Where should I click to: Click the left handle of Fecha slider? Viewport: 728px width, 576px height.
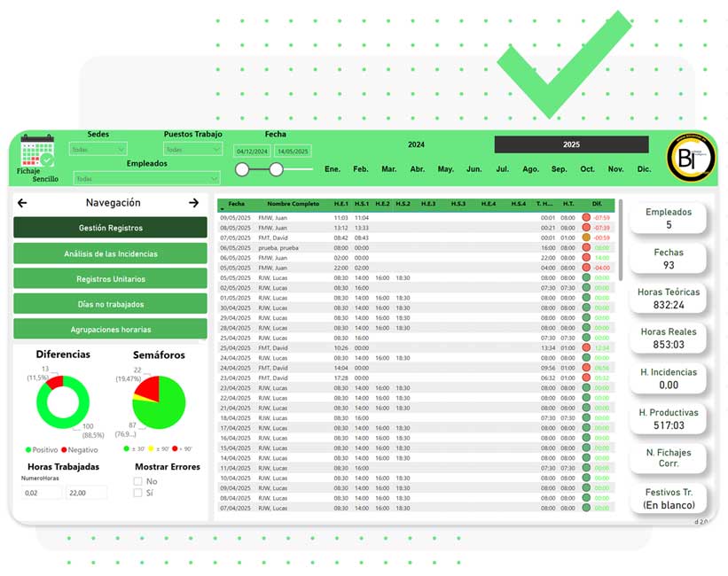pos(241,169)
